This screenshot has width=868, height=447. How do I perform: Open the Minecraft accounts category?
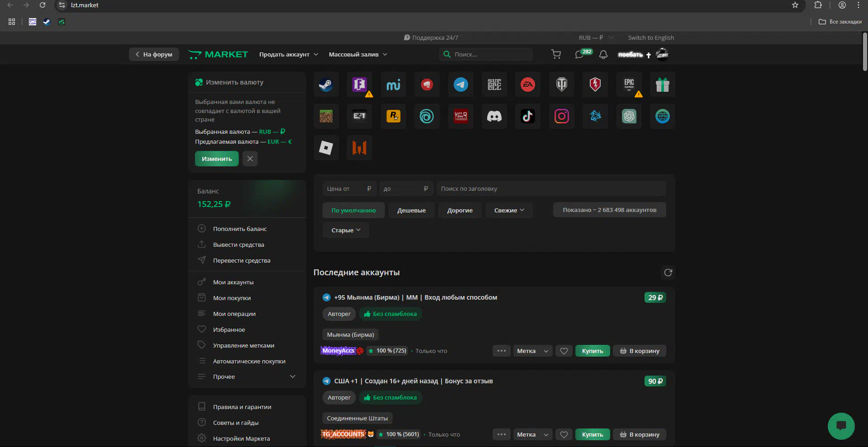pos(326,116)
